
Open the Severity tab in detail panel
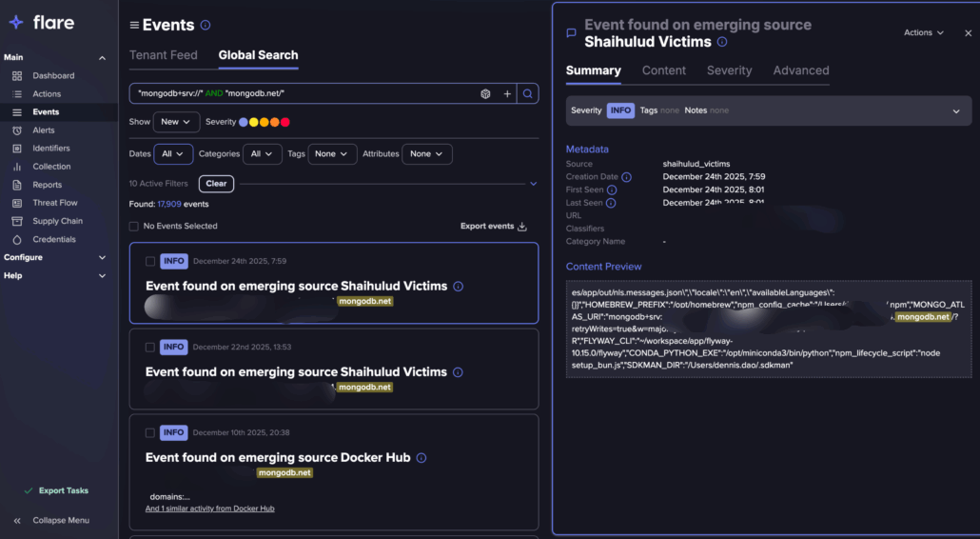729,70
